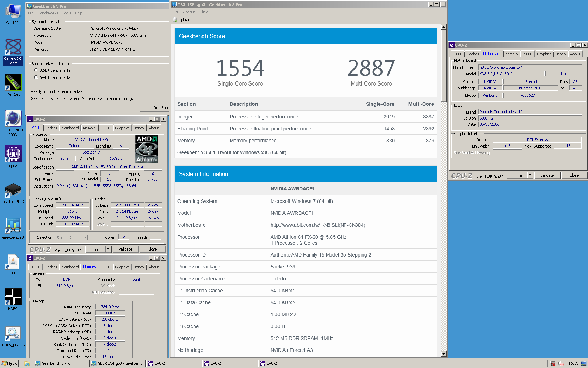Open the Help menu in results window

(x=204, y=12)
